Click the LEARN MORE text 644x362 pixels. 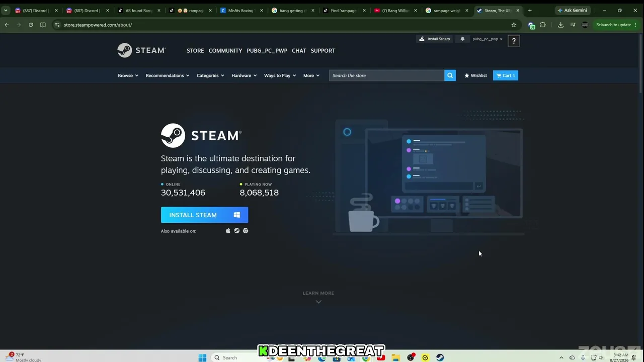[x=318, y=293]
